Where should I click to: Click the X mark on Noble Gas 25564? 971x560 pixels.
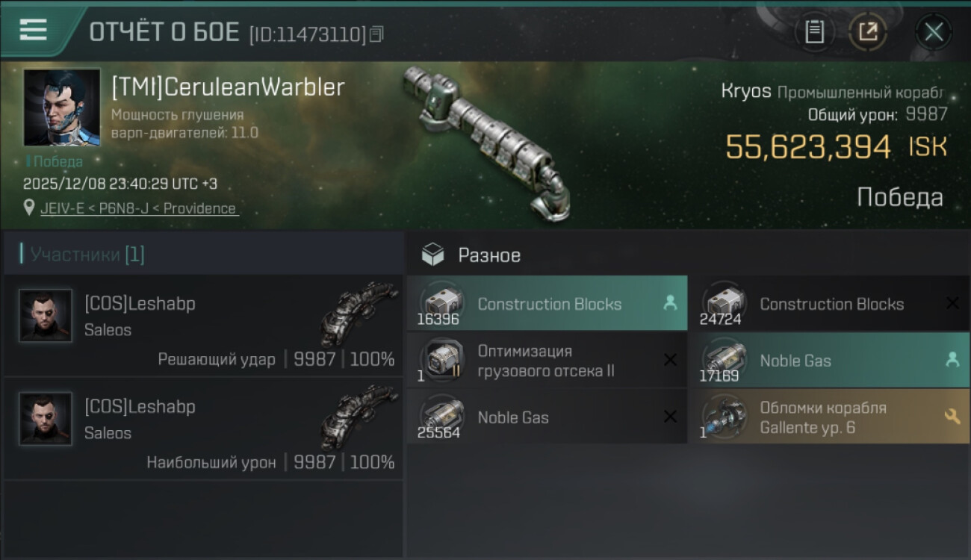tap(670, 417)
